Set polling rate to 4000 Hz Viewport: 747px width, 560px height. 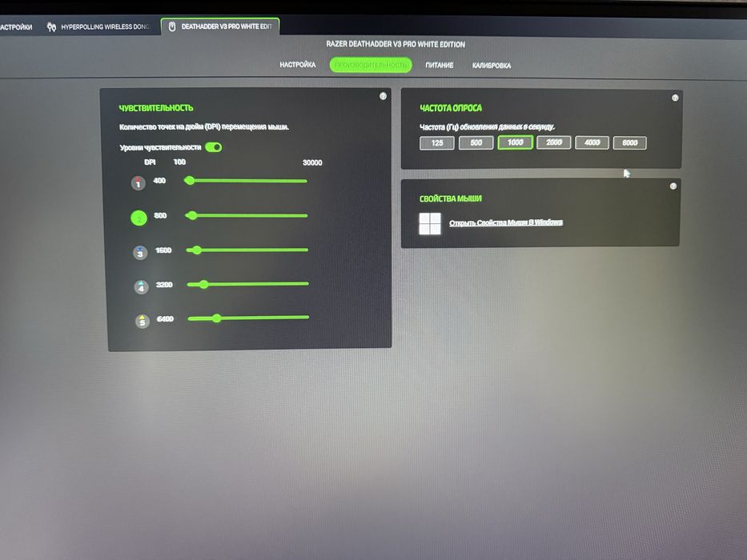592,142
